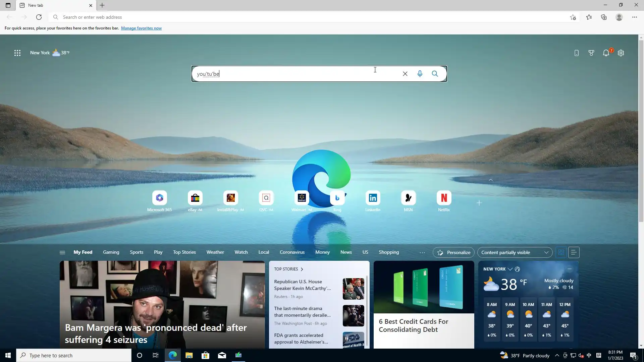Screen dimensions: 644x362
Task: Open the app launcher grid icon
Action: 17,53
